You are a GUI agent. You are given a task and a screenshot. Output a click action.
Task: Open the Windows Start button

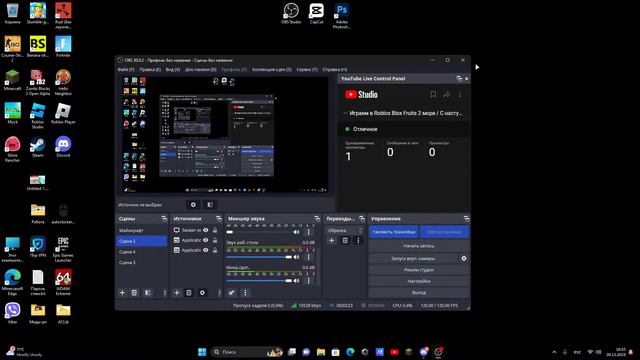(x=202, y=352)
